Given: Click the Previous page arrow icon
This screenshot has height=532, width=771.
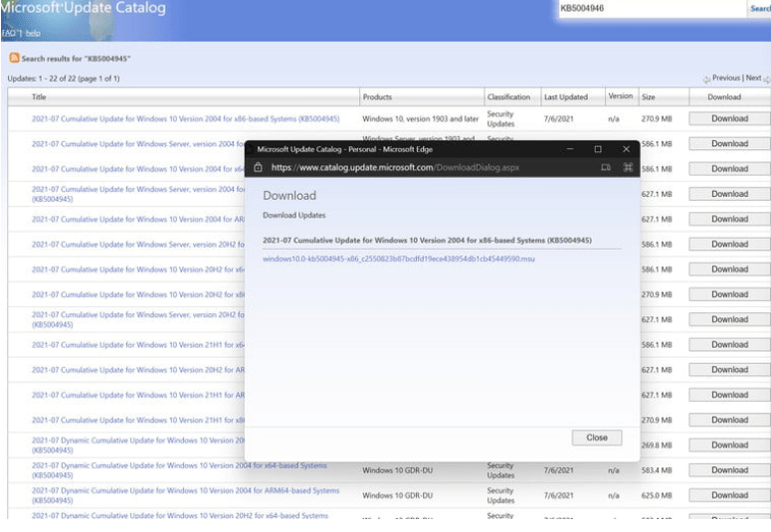Looking at the screenshot, I should click(706, 79).
